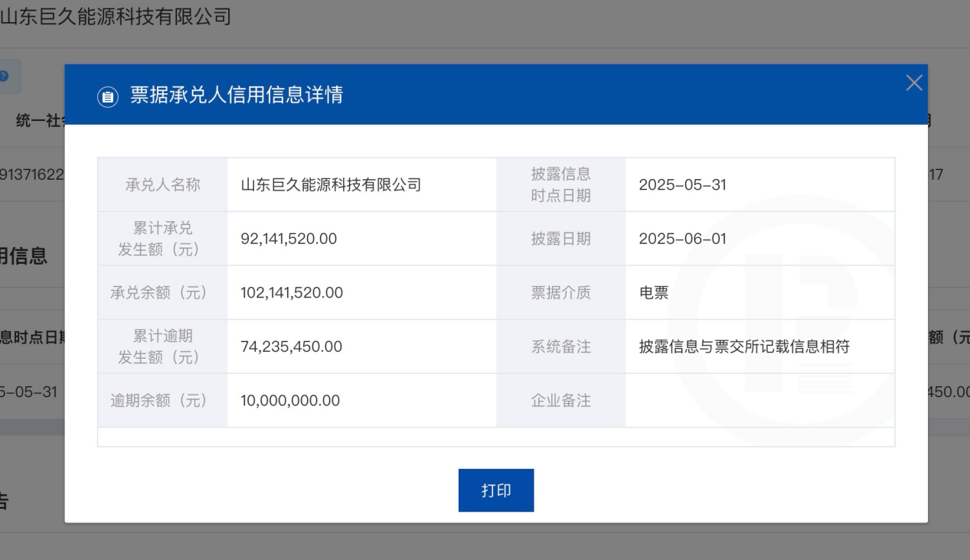Viewport: 970px width, 560px height.
Task: Click the 票据介质 label
Action: (x=561, y=292)
